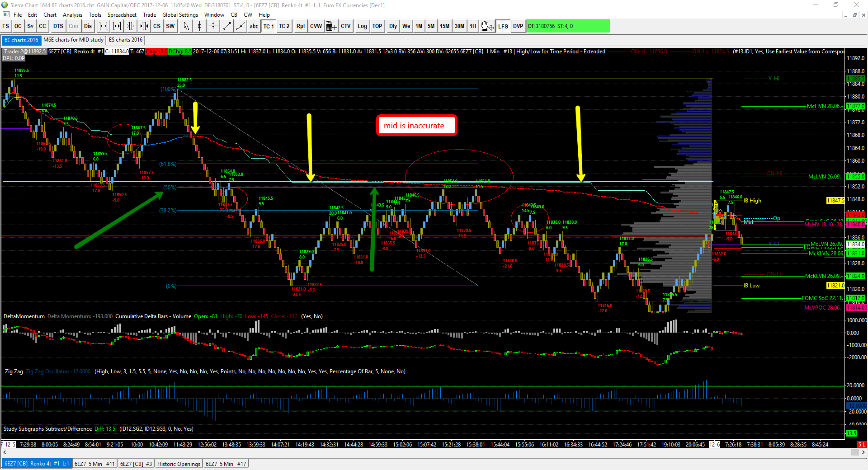Pick the vertical-line crosshair tool beside the pointer
The width and height of the screenshot is (868, 470).
213,26
